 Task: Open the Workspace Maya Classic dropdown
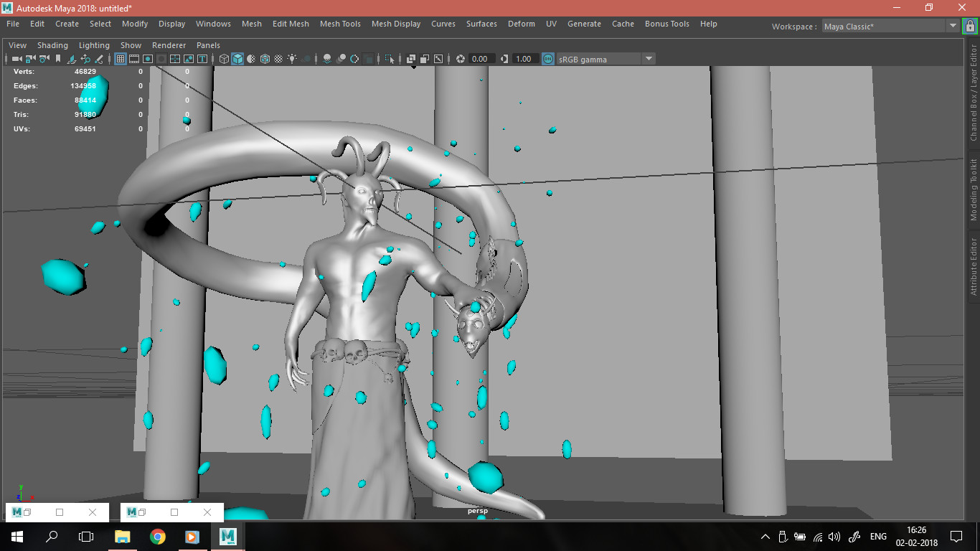(x=953, y=26)
